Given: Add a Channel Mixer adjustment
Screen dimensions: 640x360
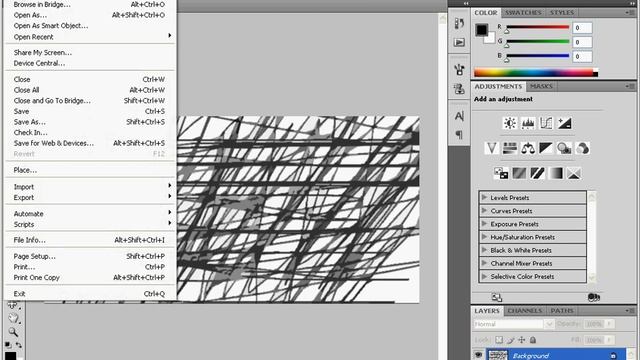Looking at the screenshot, I should [582, 148].
